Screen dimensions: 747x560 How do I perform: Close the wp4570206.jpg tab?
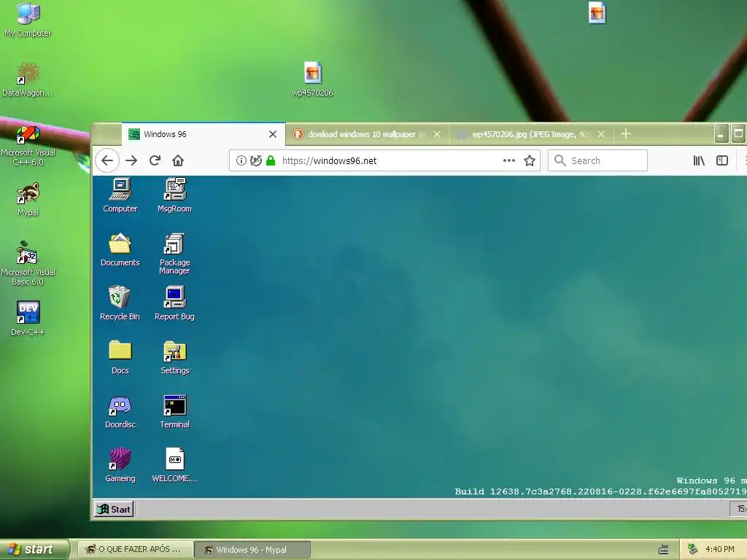[x=601, y=134]
